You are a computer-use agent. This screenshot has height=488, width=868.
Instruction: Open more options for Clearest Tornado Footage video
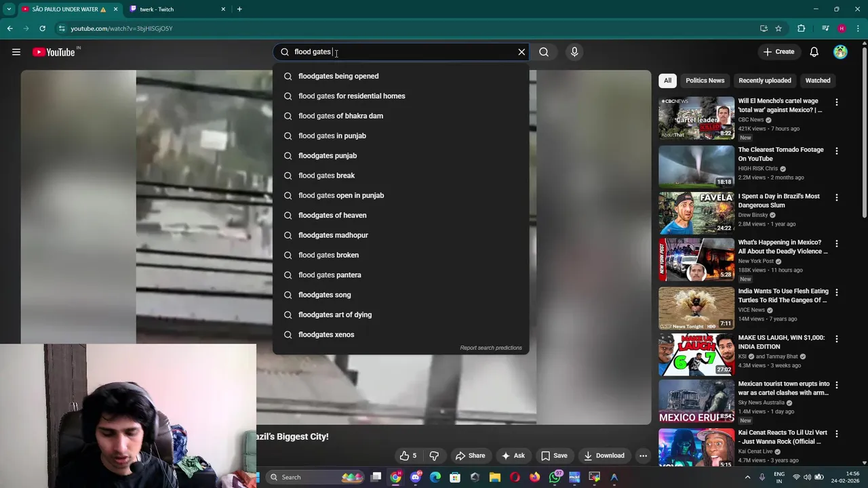point(836,150)
